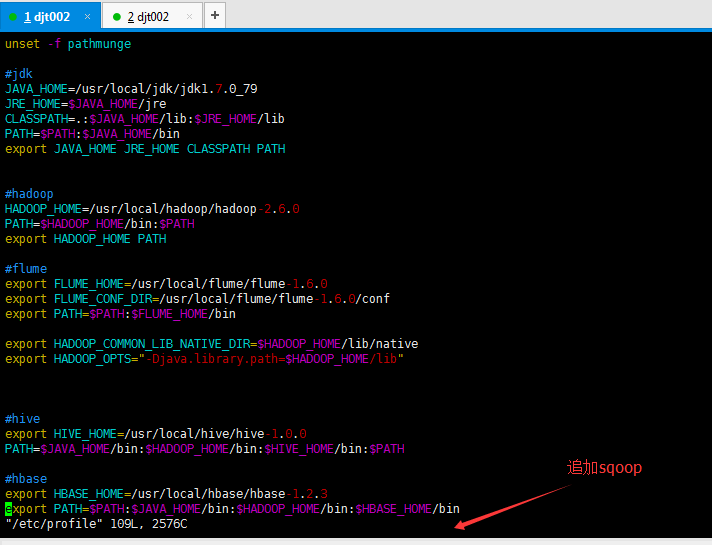This screenshot has width=712, height=545.
Task: Click the 'export JAVA_HOME JRE_HOME CLASSPATH PATH' line
Action: click(145, 149)
